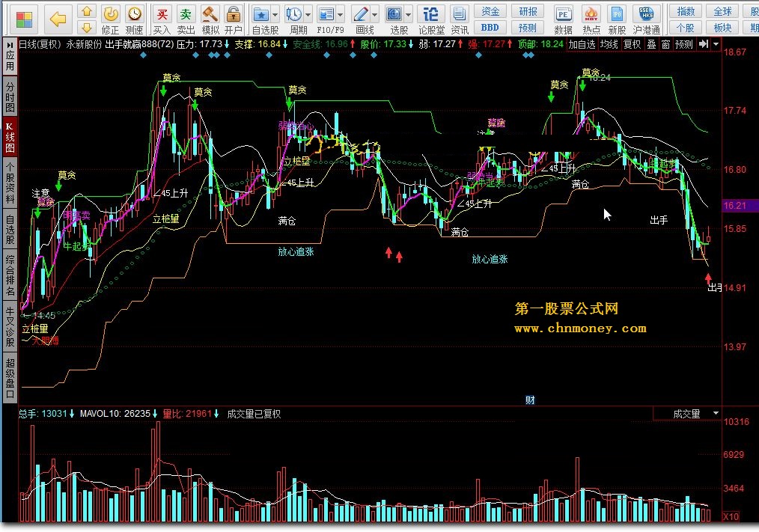The width and height of the screenshot is (759, 532).
Task: Click the jump-to-end arrow icon on chart bar
Action: pos(704,44)
